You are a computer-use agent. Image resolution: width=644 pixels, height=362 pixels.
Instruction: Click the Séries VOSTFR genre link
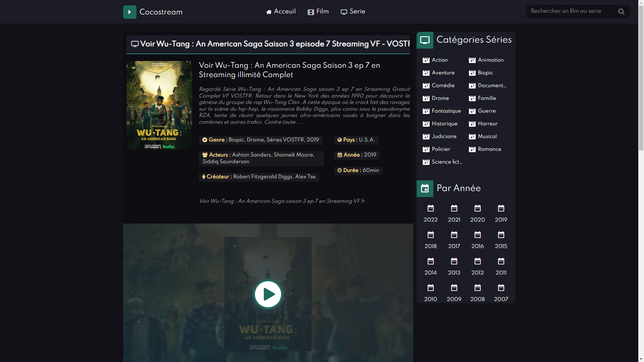tap(285, 140)
